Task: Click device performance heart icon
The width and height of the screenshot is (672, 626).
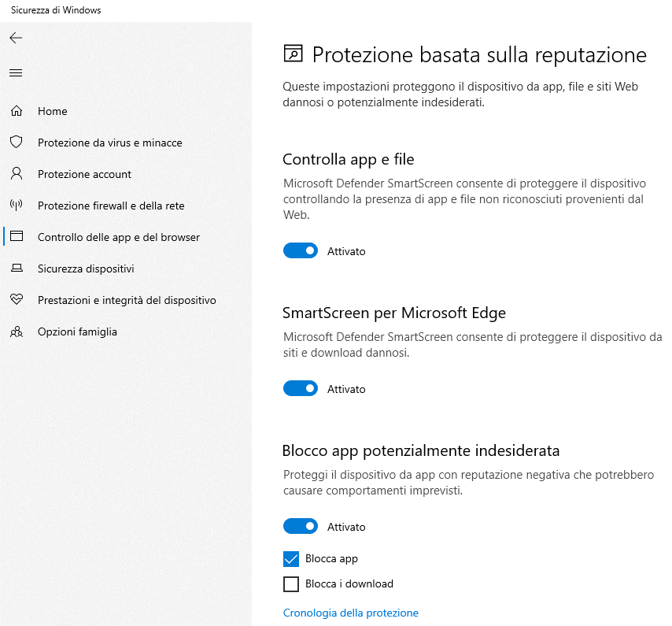Action: tap(17, 299)
